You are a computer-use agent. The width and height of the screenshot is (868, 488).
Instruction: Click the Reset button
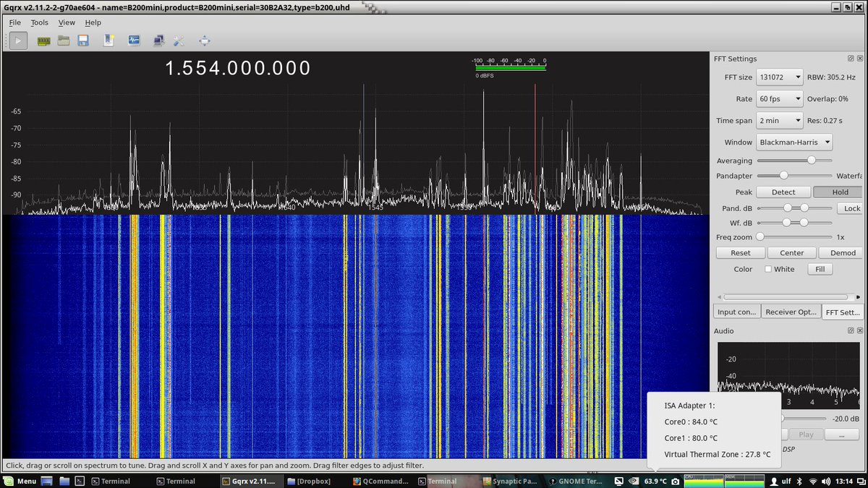coord(741,253)
